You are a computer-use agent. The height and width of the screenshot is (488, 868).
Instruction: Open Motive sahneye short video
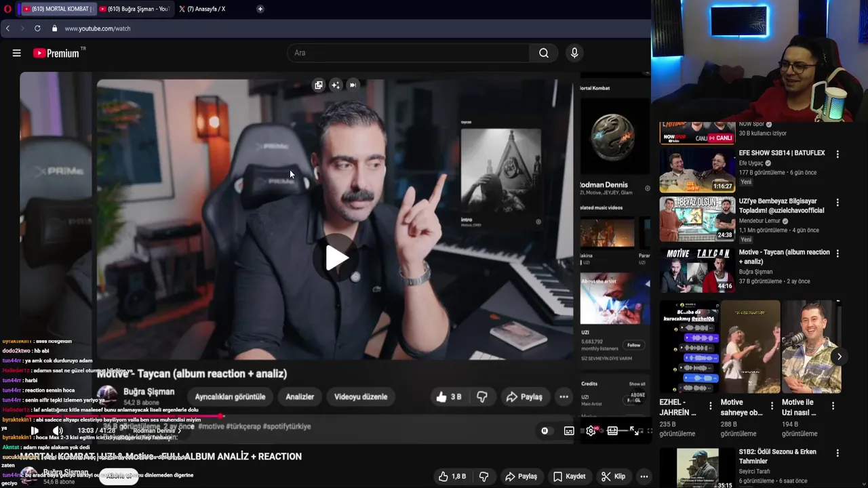click(751, 346)
